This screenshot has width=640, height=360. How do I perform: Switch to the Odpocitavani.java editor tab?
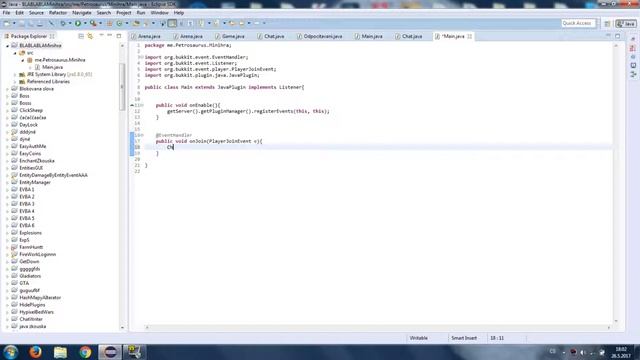(320, 36)
